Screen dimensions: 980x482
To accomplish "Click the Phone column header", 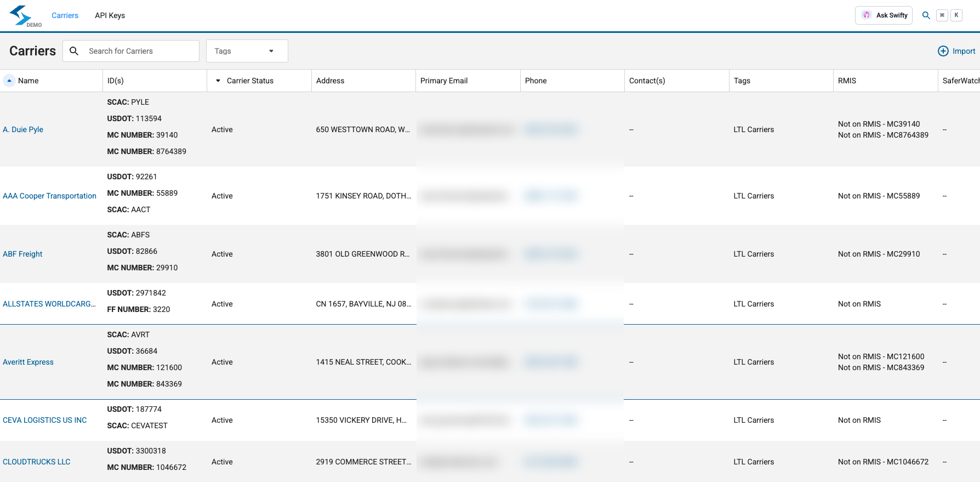I will point(536,81).
